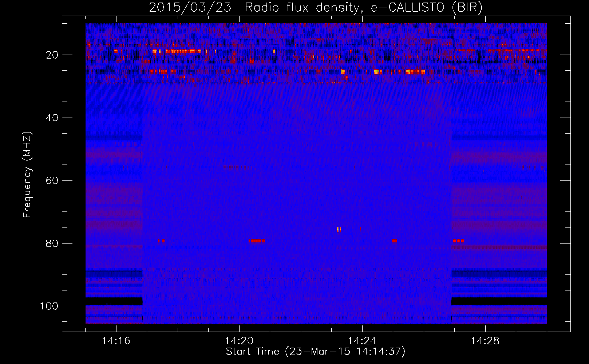Click the 80 frequency tick label

pos(52,243)
